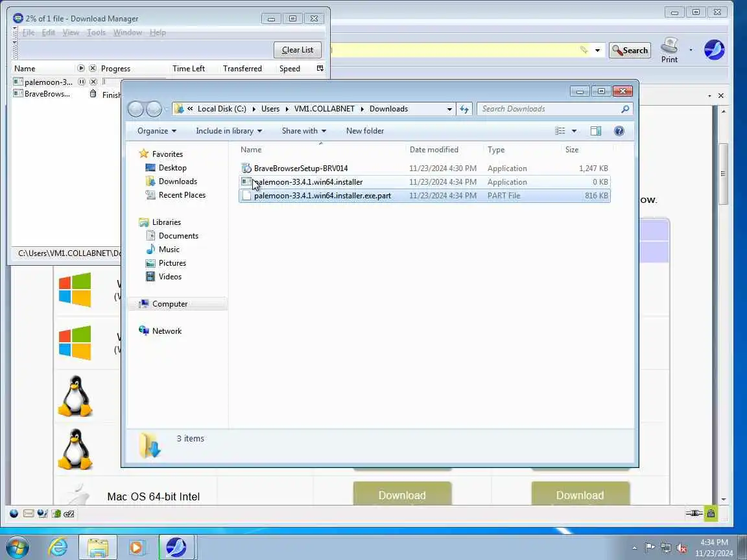Screen dimensions: 747x560
Task: Open the Edit menu in Download Manager
Action: click(49, 32)
